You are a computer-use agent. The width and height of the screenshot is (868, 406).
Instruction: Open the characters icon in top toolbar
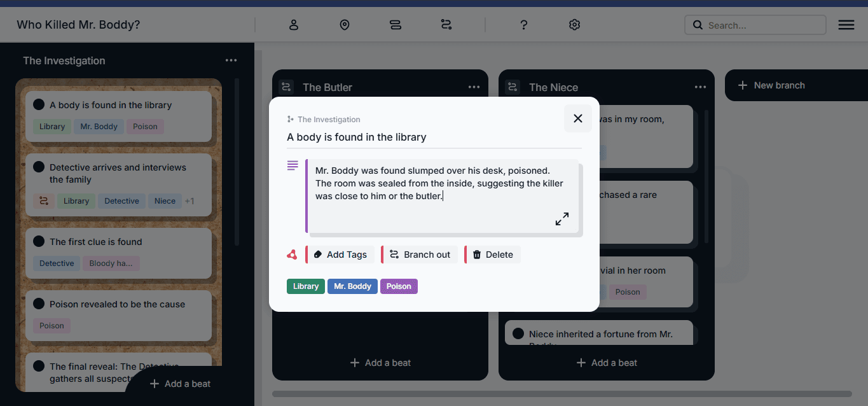(x=294, y=25)
